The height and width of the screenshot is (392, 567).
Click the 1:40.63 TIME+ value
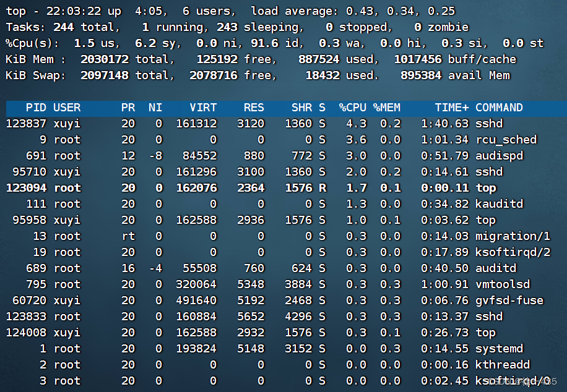[x=445, y=124]
